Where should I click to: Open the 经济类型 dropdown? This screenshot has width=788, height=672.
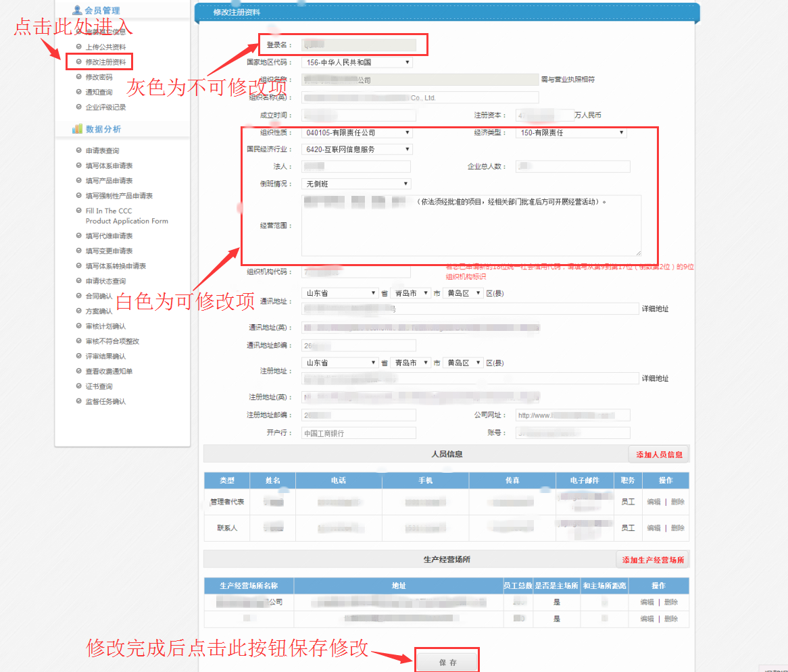(x=572, y=133)
